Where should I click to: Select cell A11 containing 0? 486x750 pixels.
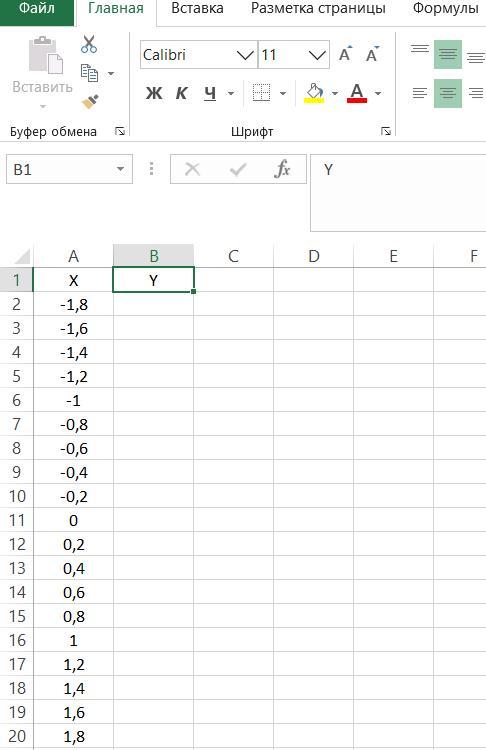point(73,520)
